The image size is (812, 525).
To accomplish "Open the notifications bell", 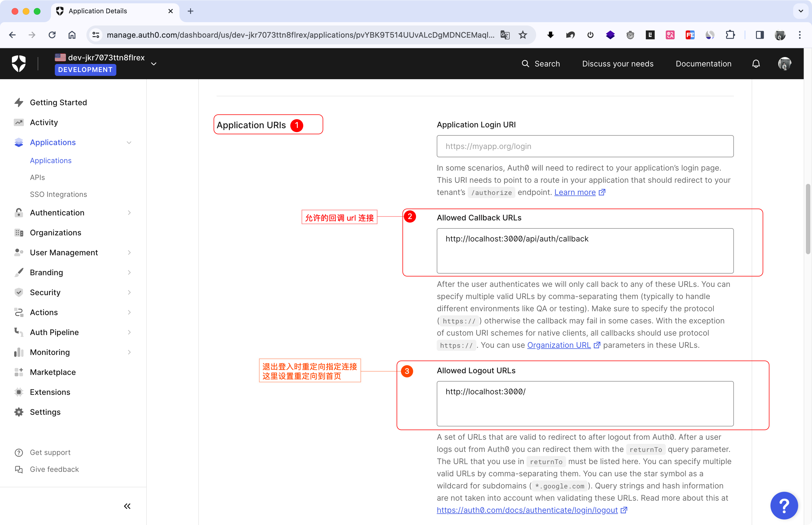I will tap(756, 63).
